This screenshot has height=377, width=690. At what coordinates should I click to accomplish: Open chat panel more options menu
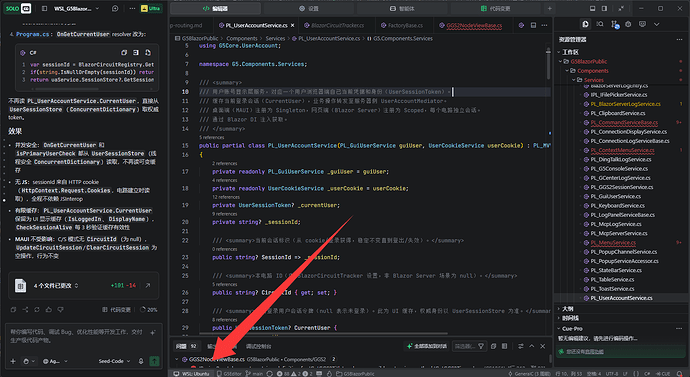point(132,8)
